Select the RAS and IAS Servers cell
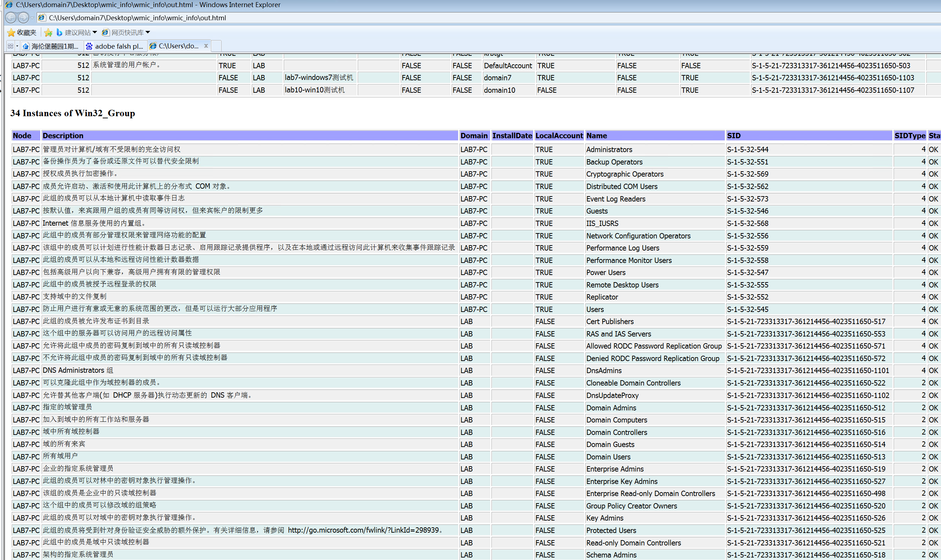Image resolution: width=941 pixels, height=560 pixels. [x=655, y=334]
